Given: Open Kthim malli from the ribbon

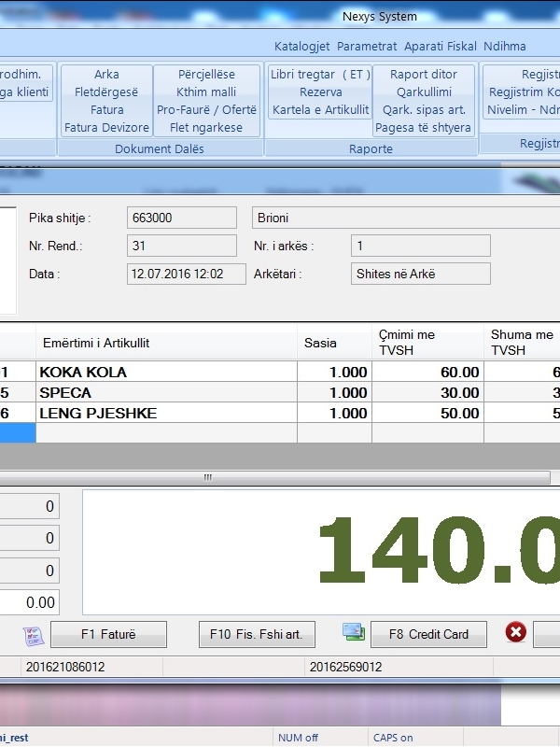Looking at the screenshot, I should [x=206, y=92].
